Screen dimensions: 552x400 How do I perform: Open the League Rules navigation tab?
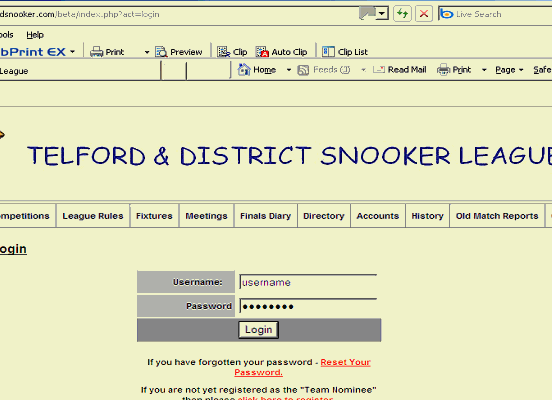coord(93,216)
